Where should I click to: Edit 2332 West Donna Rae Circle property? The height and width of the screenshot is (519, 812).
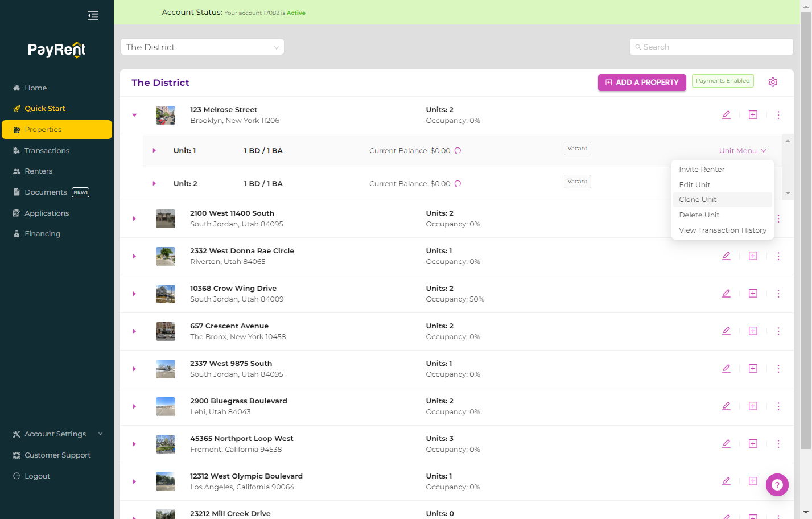(x=726, y=256)
